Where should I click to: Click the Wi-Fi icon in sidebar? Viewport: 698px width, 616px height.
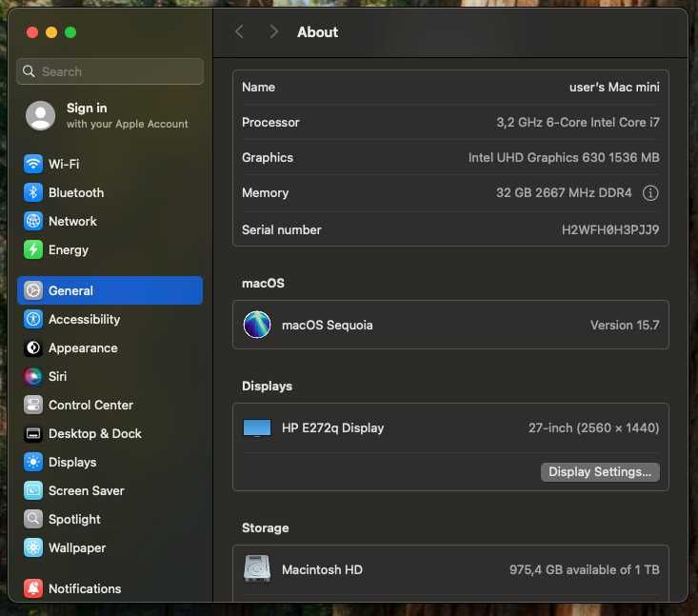point(33,164)
